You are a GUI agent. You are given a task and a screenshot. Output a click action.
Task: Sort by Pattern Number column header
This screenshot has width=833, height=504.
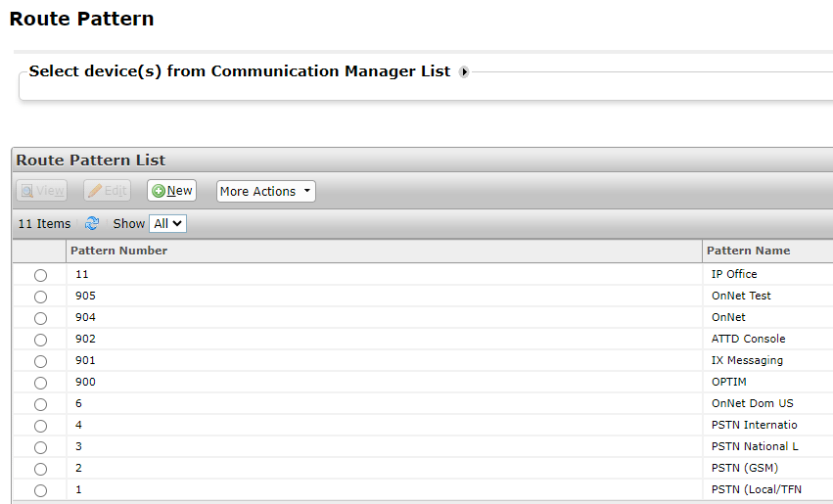pyautogui.click(x=118, y=251)
